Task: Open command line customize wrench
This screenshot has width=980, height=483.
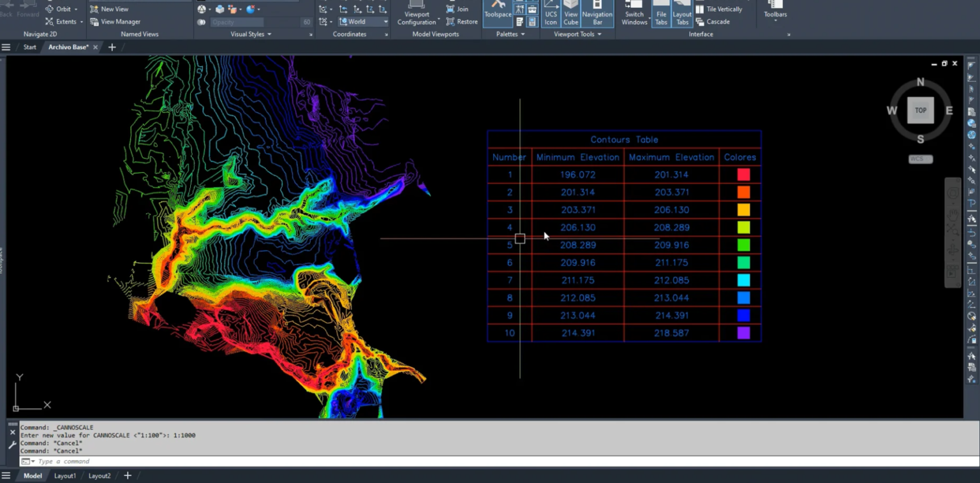Action: pyautogui.click(x=12, y=445)
